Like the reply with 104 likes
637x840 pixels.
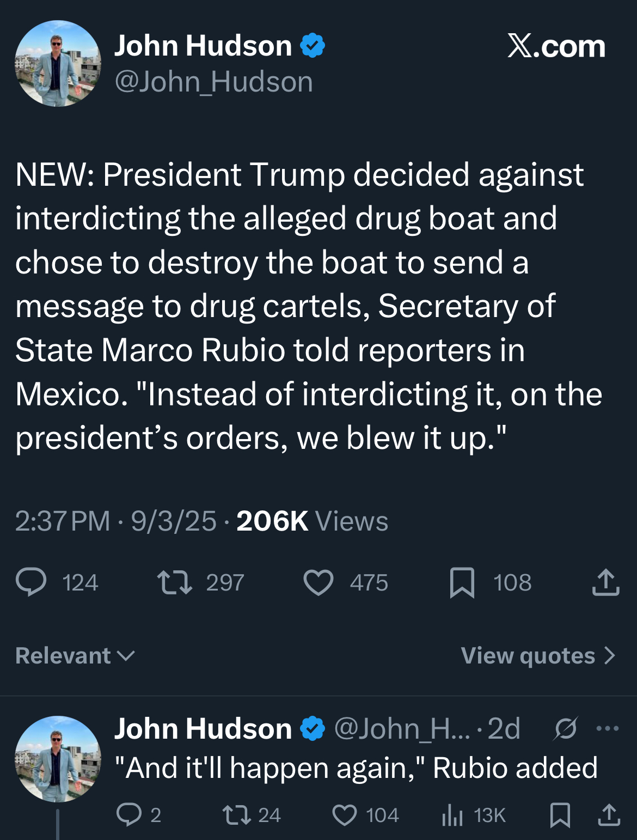(x=345, y=815)
